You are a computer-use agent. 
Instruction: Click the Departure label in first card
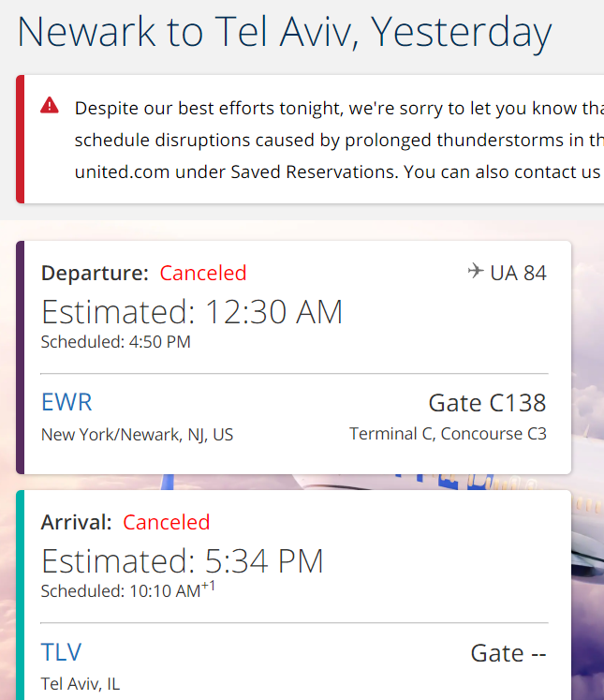coord(95,273)
